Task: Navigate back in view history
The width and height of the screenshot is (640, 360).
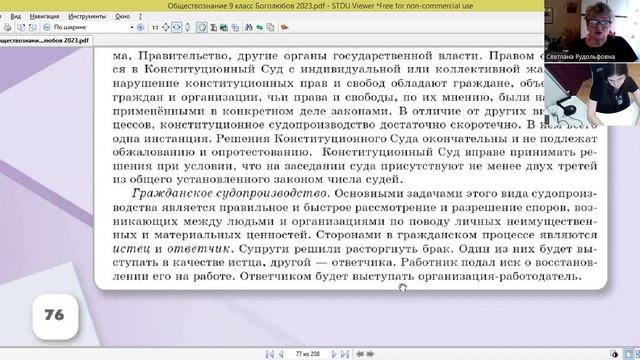Action: 360,354
